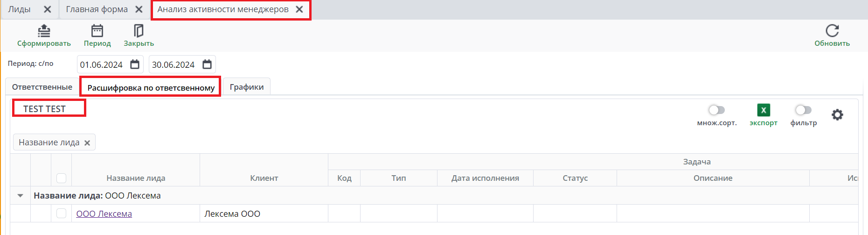Image resolution: width=868 pixels, height=235 pixels.
Task: Click the Закрыть toolbar icon
Action: (x=139, y=31)
